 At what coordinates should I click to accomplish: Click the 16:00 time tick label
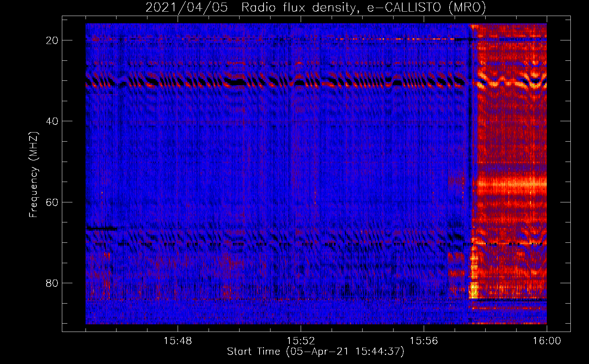point(547,341)
